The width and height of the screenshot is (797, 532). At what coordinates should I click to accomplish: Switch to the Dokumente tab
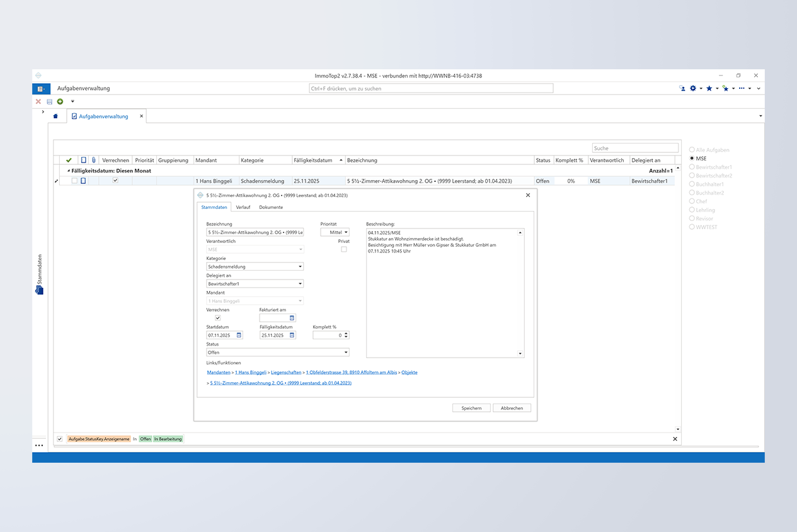(x=271, y=207)
